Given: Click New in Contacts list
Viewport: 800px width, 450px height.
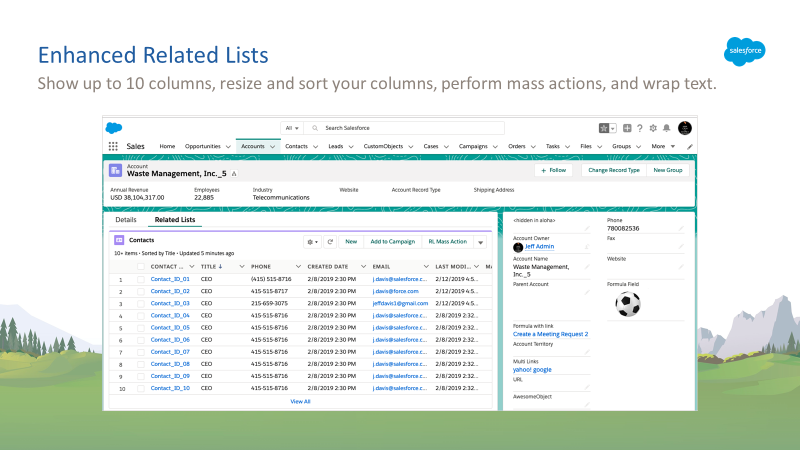Looking at the screenshot, I should click(x=351, y=242).
